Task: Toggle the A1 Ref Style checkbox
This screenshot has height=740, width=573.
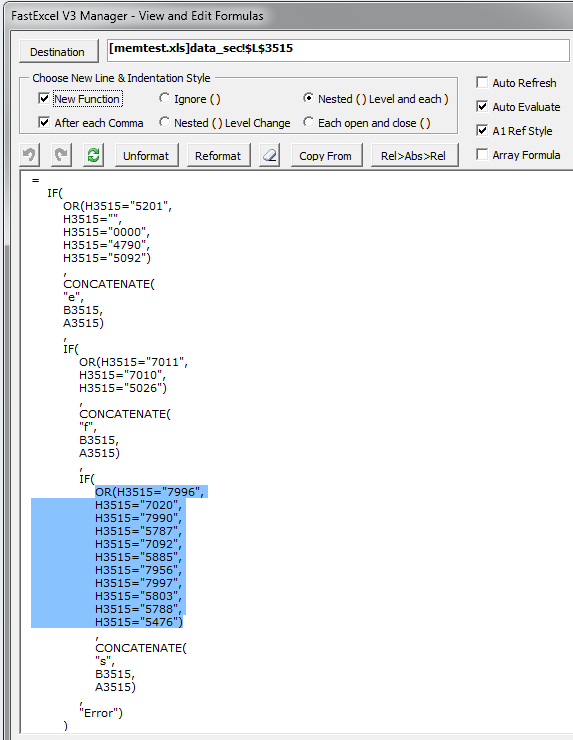Action: [482, 131]
